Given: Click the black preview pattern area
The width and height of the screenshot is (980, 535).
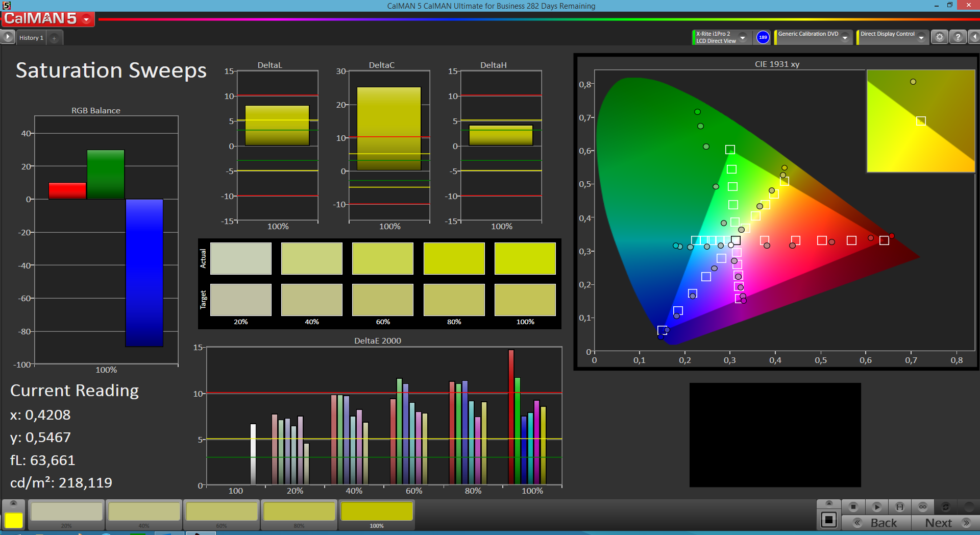Looking at the screenshot, I should [x=775, y=435].
